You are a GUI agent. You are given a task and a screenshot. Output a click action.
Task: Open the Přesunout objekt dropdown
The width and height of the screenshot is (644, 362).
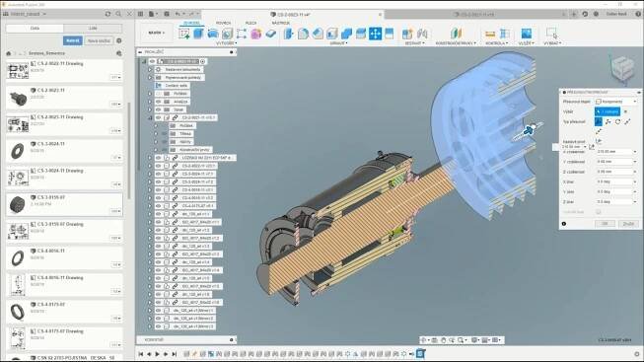pos(615,102)
